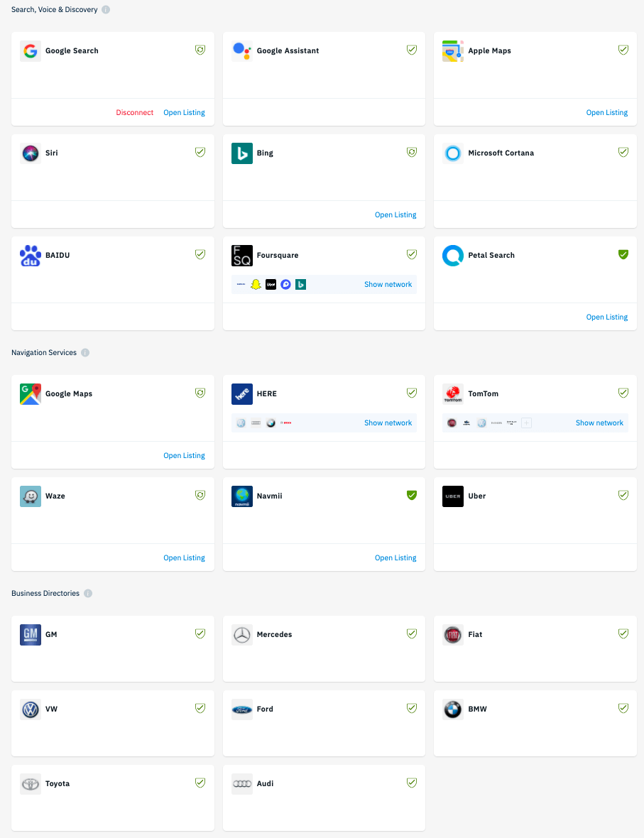The height and width of the screenshot is (838, 644).
Task: Disconnect the Google Search listing
Action: pos(135,113)
